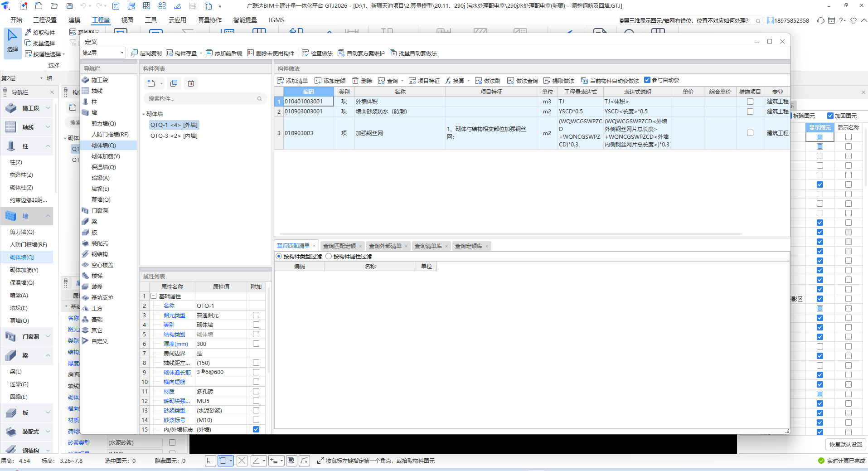Select 门窗洞 category in 定义 导航栏

pos(99,211)
